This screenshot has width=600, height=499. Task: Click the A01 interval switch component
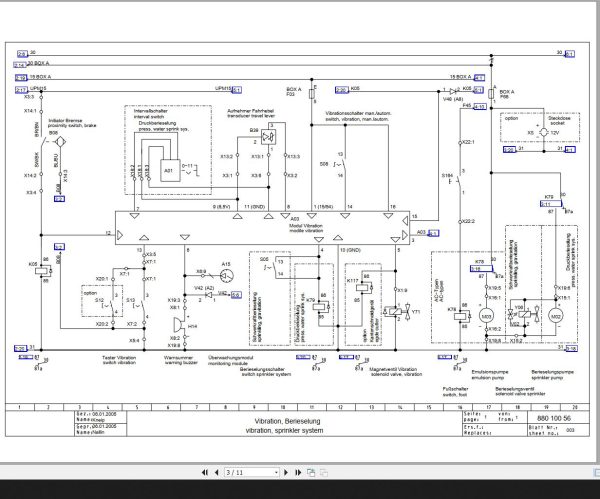tap(170, 170)
